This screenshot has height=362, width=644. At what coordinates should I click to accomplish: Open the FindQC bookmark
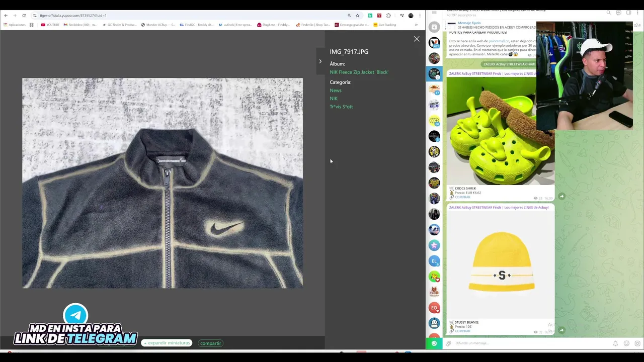(x=197, y=25)
